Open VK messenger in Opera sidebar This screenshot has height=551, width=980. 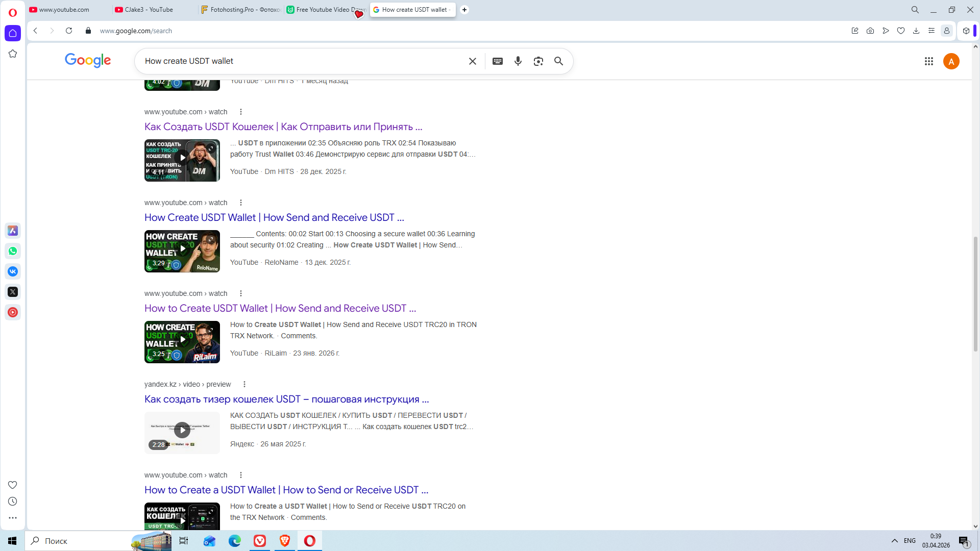13,271
